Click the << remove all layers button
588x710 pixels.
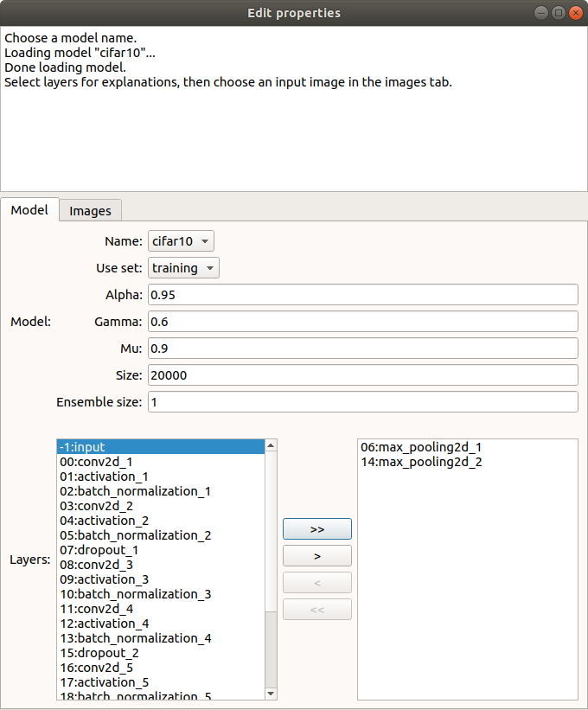(x=317, y=610)
